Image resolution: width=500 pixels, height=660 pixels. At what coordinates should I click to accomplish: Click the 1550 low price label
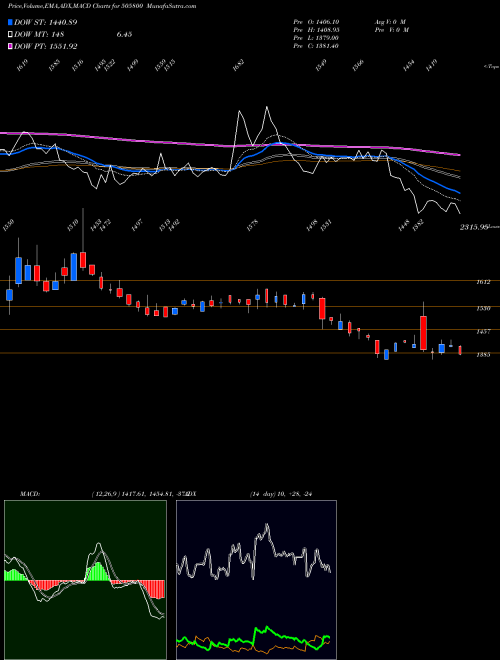pos(8,225)
